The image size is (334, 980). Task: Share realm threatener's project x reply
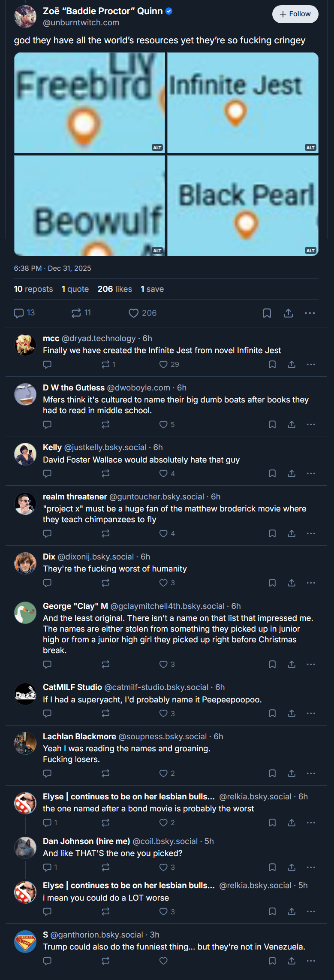coord(292,533)
